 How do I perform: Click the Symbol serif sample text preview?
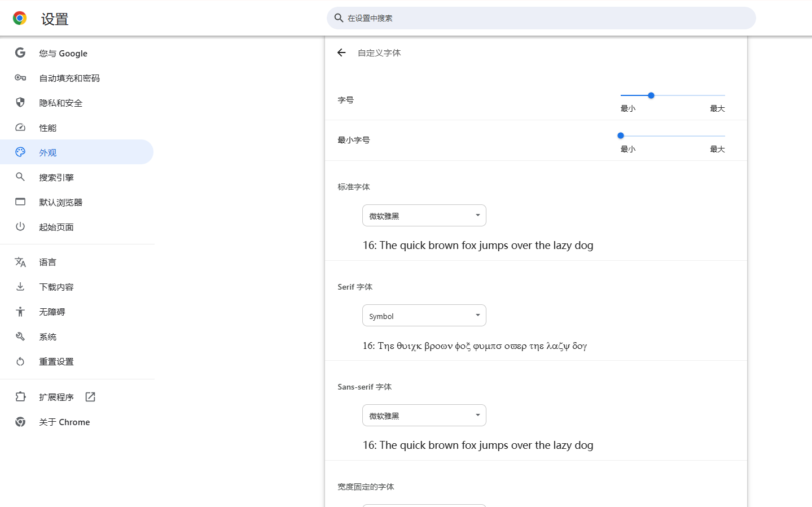pyautogui.click(x=475, y=346)
